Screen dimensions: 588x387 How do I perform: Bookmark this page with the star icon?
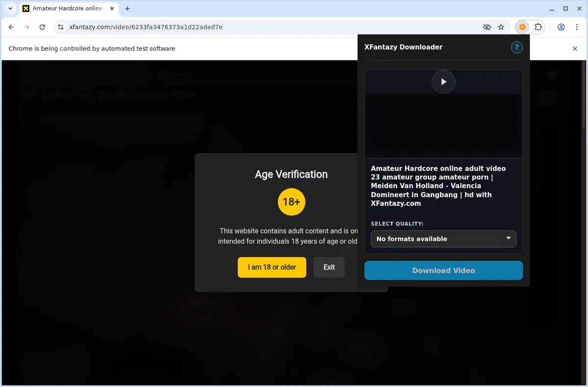501,27
